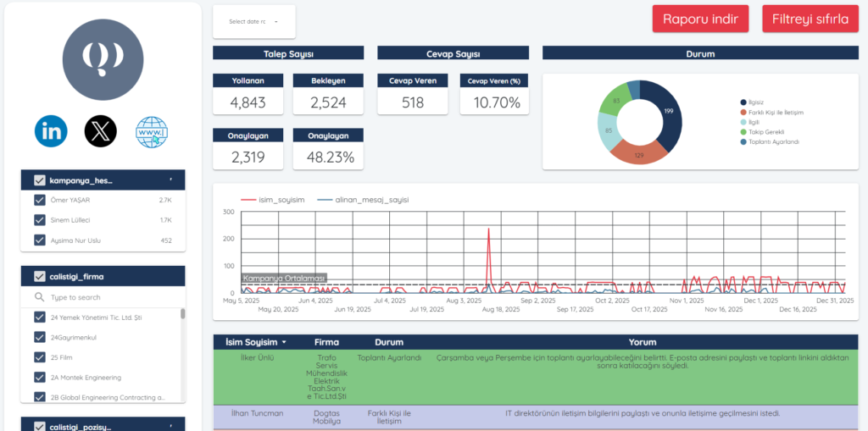The width and height of the screenshot is (868, 431).
Task: Toggle the 2A Montek Engineering checkbox
Action: click(39, 377)
